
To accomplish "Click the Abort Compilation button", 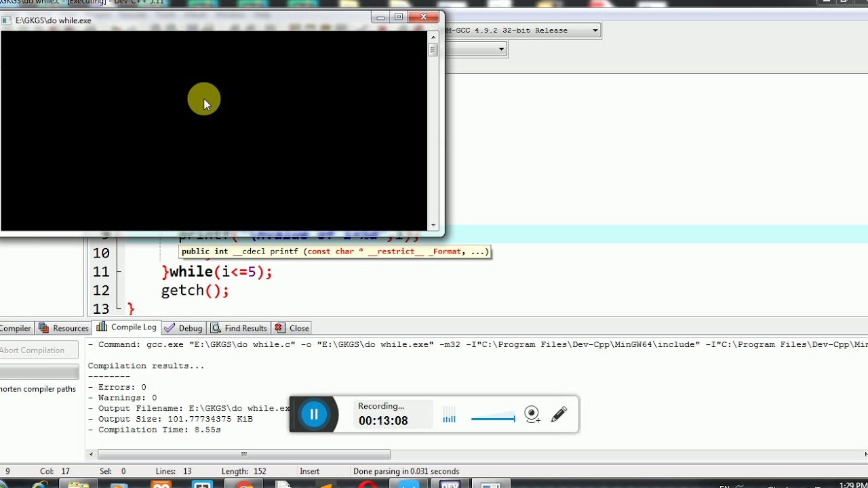I will coord(39,350).
